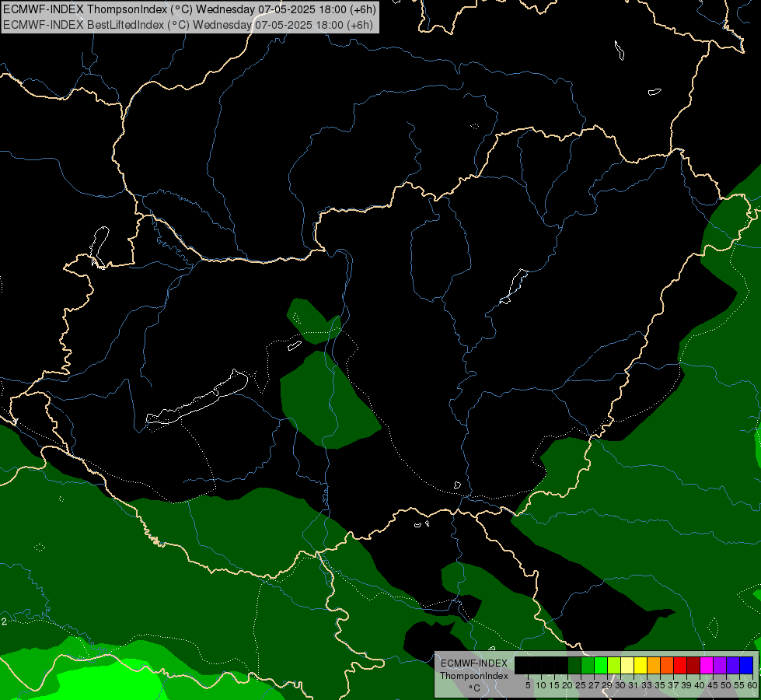This screenshot has width=761, height=700.
Task: Click the lime 29-30 legend swatch
Action: [x=614, y=665]
